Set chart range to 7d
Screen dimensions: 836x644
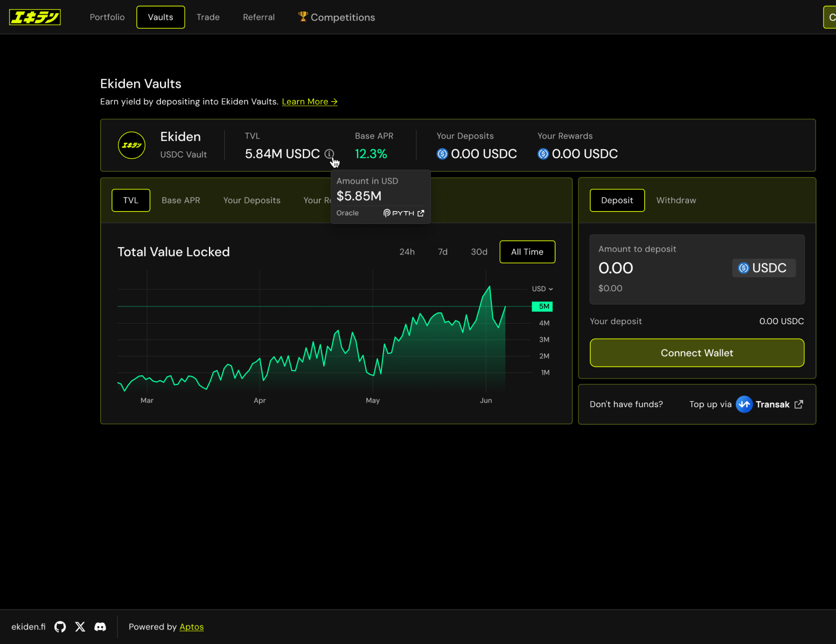point(443,252)
